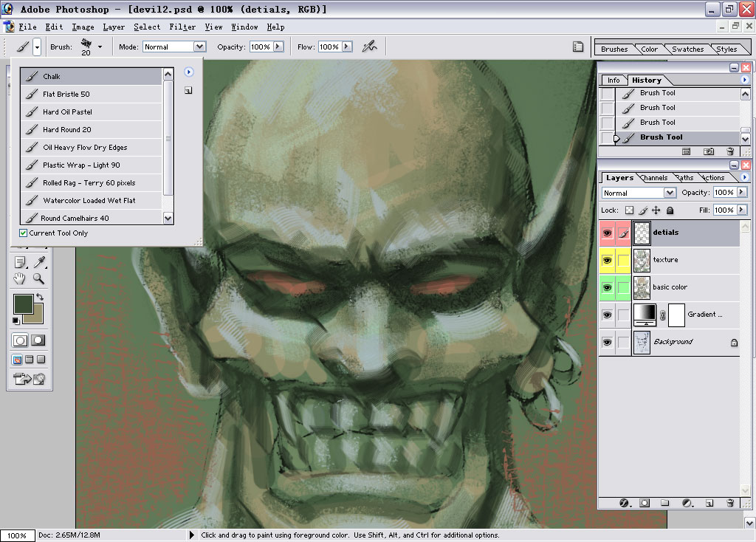756x542 pixels.
Task: Select the Oil Heavy Flow Dry Edges preset
Action: (91, 148)
